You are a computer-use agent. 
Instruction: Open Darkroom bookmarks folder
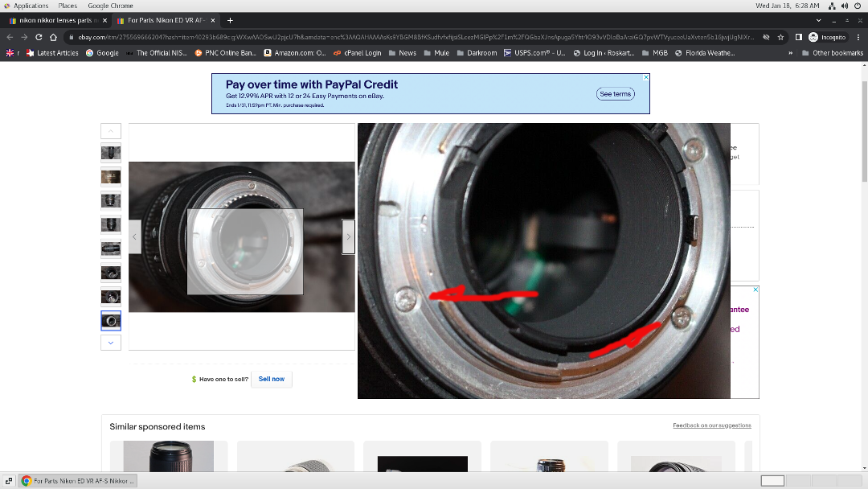tap(477, 53)
